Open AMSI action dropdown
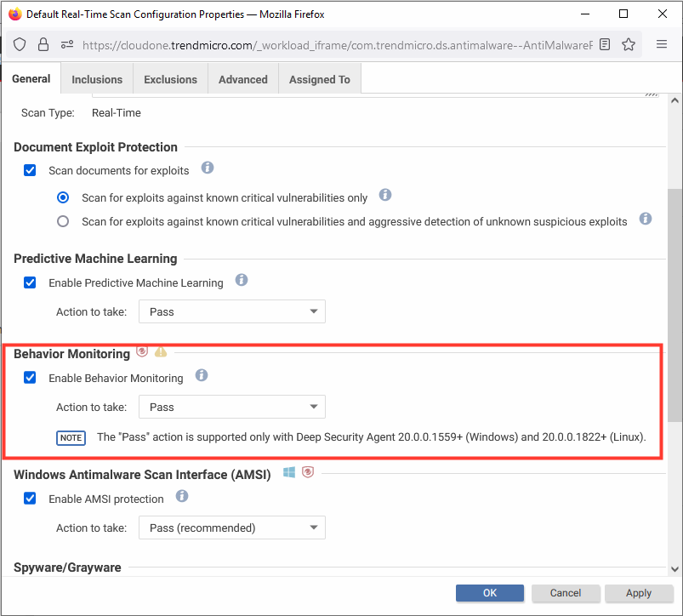The width and height of the screenshot is (683, 616). [x=232, y=528]
